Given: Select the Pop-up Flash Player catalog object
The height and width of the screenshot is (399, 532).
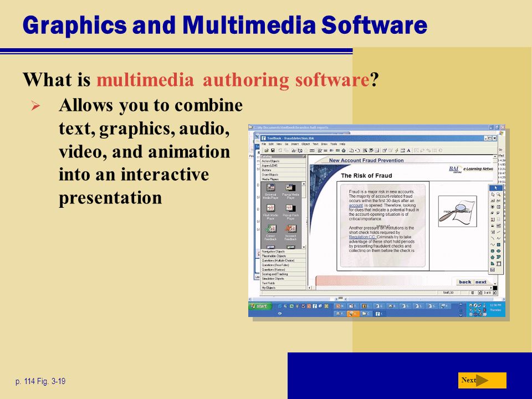Looking at the screenshot, I should pos(290,212).
